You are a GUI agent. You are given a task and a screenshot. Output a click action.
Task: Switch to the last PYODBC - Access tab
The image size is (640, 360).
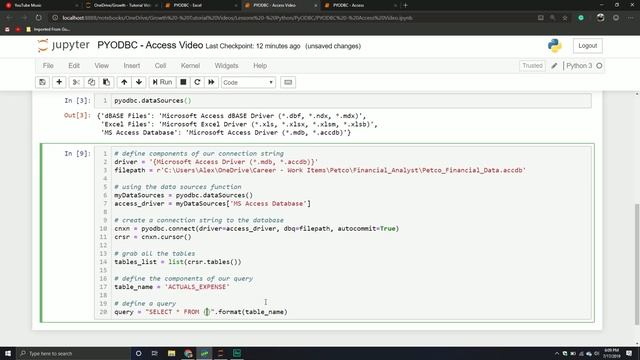coord(359,5)
